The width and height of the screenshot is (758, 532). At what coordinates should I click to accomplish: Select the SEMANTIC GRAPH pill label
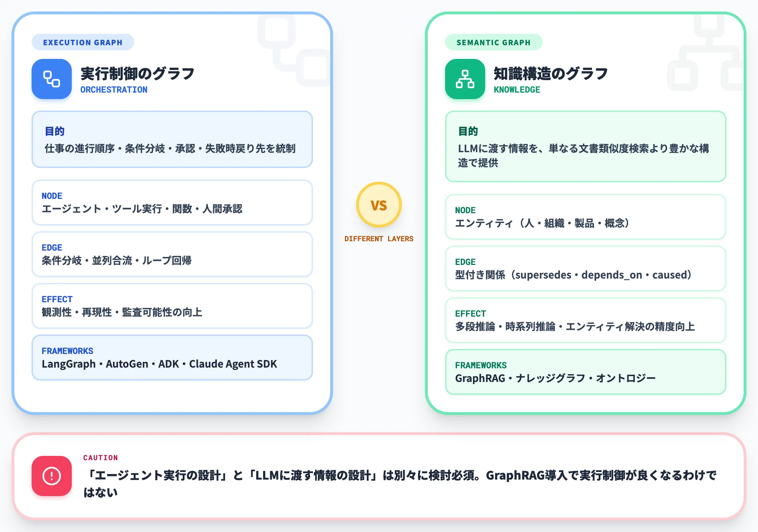[493, 42]
